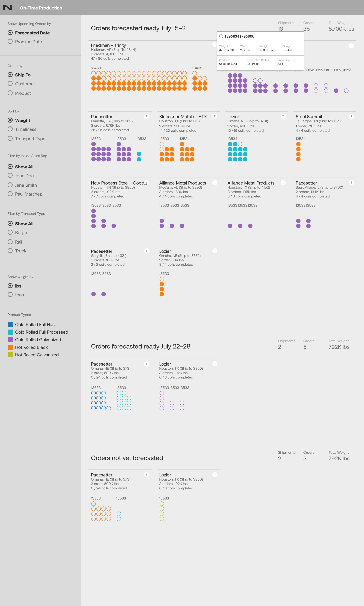Click the CGL1 production line value
This screenshot has height=606, width=364.
[280, 64]
